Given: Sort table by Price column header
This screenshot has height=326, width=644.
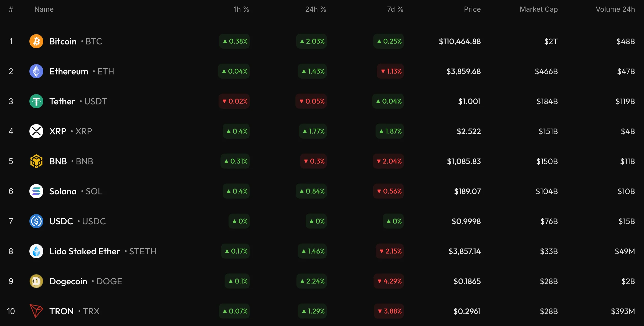Looking at the screenshot, I should 472,9.
